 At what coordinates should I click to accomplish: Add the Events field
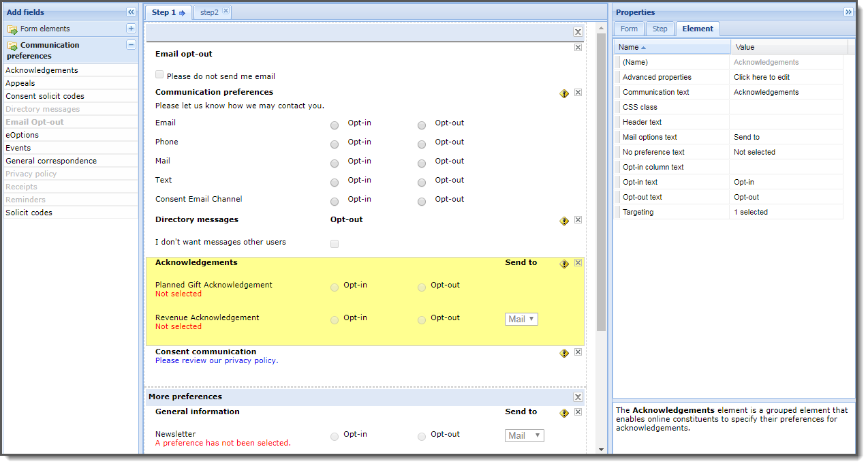pos(71,148)
